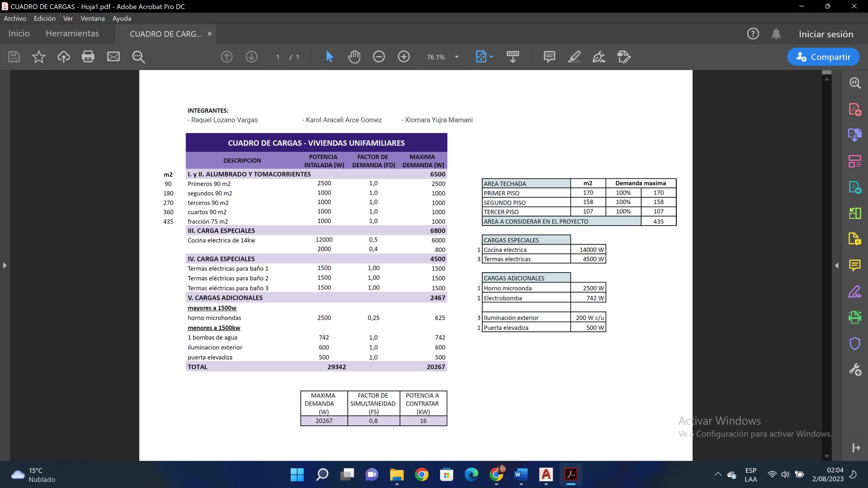Click Iniciar sesión link
The height and width of the screenshot is (488, 868).
click(826, 34)
